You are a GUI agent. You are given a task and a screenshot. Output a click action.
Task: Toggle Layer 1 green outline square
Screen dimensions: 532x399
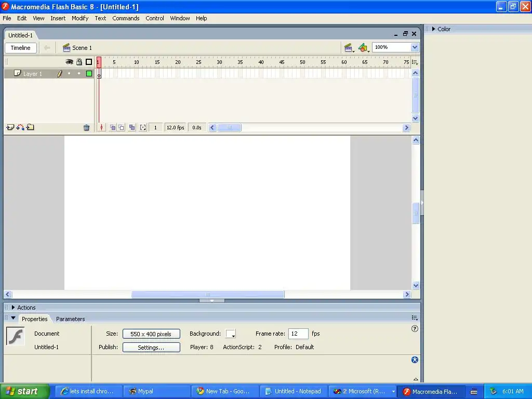point(89,73)
